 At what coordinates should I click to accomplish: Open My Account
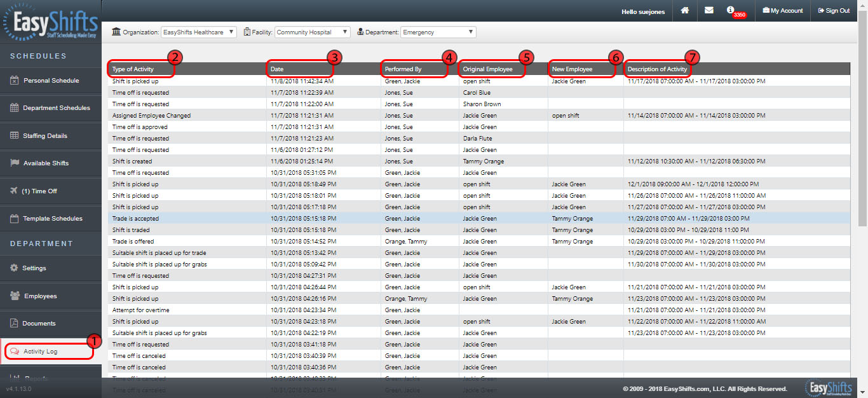pos(782,11)
